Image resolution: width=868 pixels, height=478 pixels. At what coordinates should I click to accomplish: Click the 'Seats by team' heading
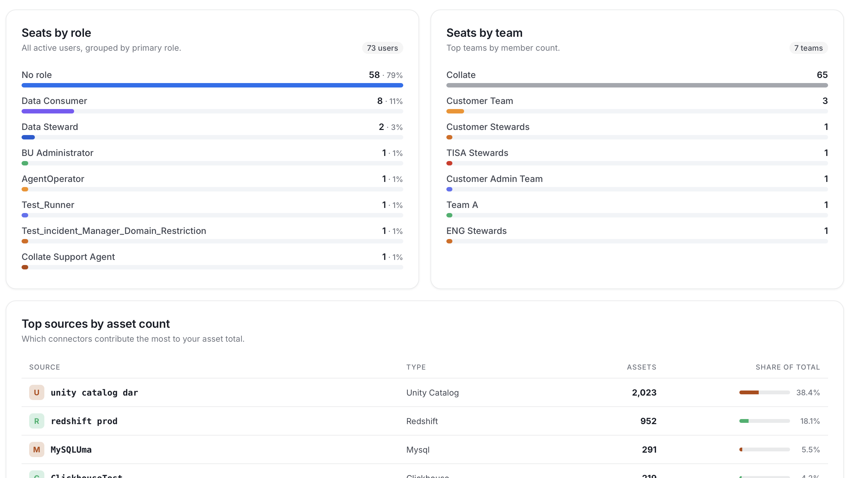pyautogui.click(x=484, y=33)
